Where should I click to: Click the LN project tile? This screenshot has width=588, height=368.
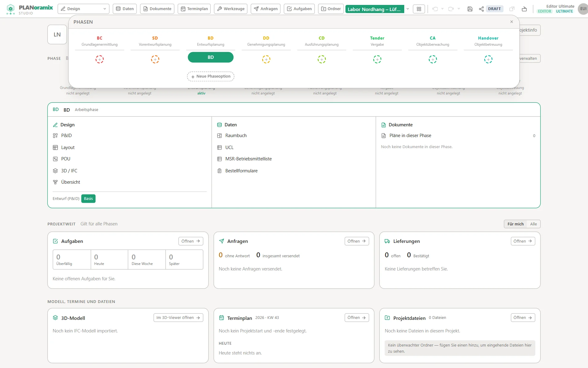[x=57, y=35]
